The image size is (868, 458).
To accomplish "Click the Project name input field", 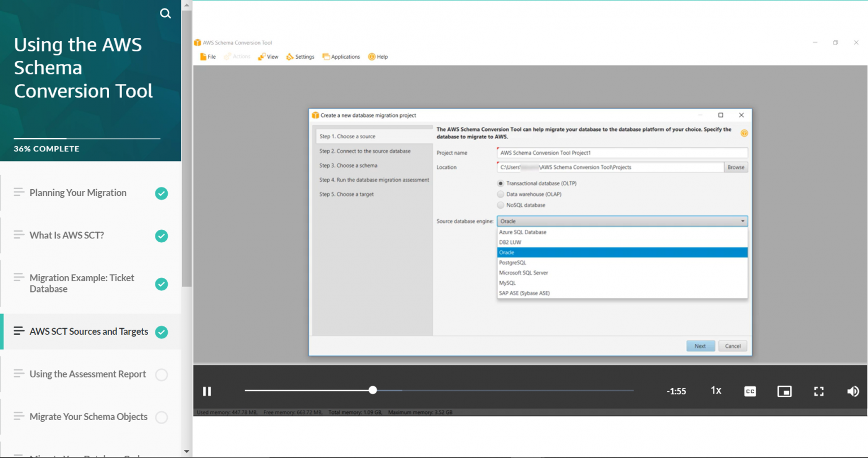I will [622, 152].
